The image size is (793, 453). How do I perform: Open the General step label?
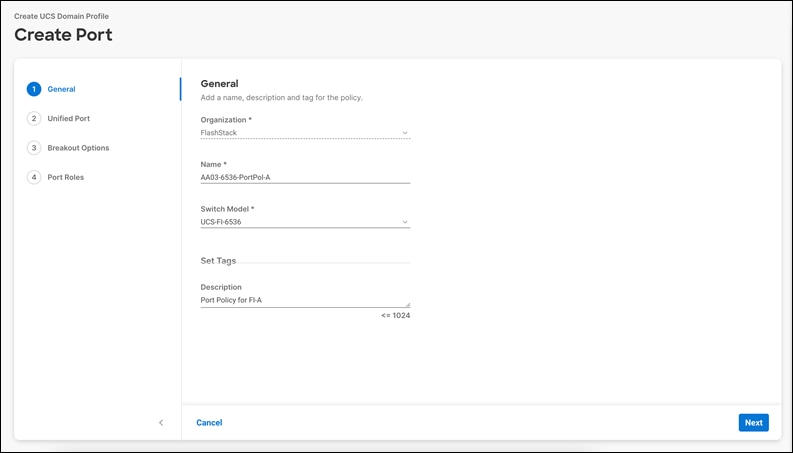(61, 89)
